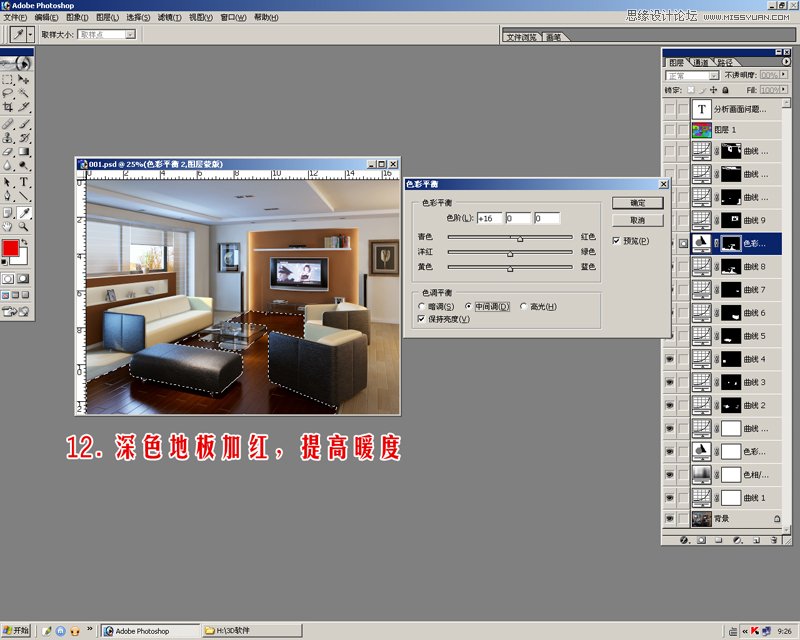Viewport: 800px width, 640px height.
Task: Open the Layers panel flyout menu
Action: pos(786,61)
